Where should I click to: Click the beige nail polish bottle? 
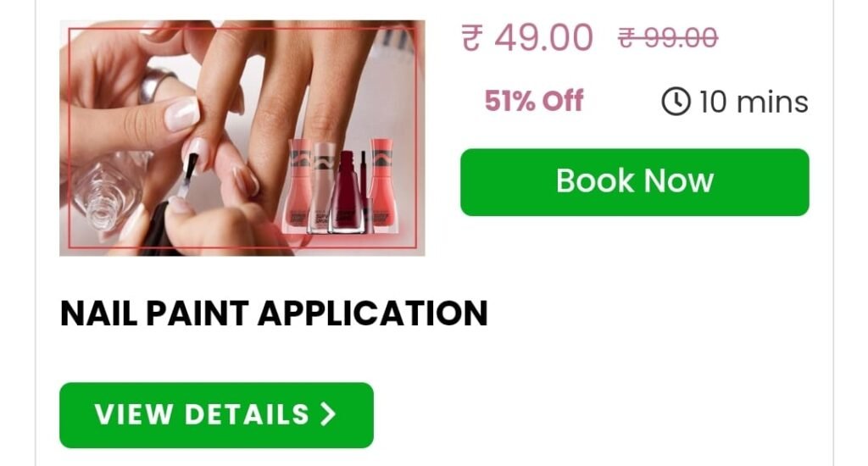[323, 187]
